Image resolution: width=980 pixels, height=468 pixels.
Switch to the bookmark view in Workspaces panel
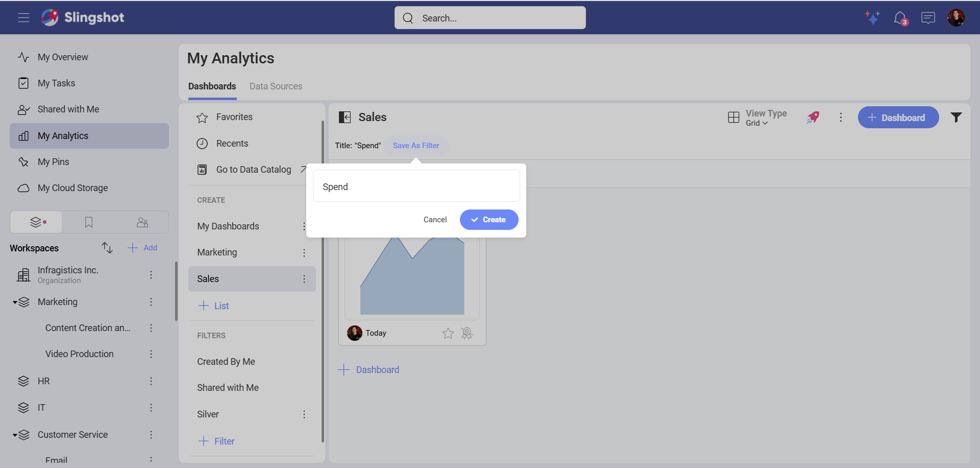89,222
